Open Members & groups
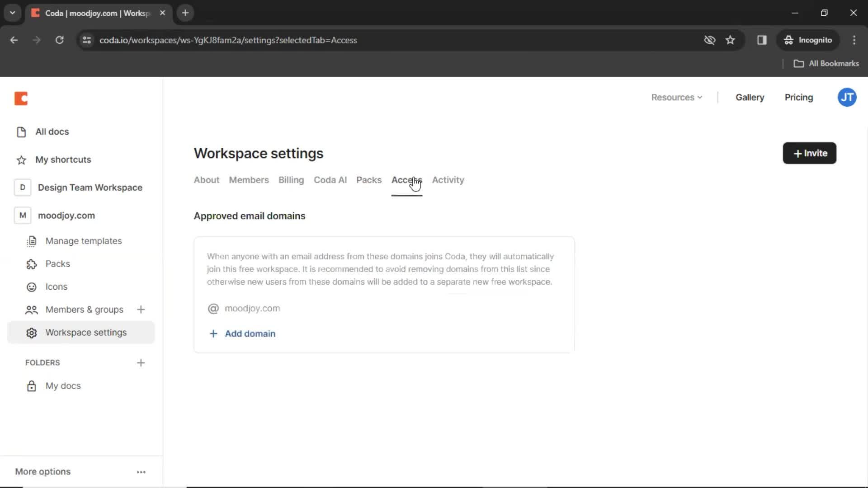The image size is (868, 488). click(75, 310)
